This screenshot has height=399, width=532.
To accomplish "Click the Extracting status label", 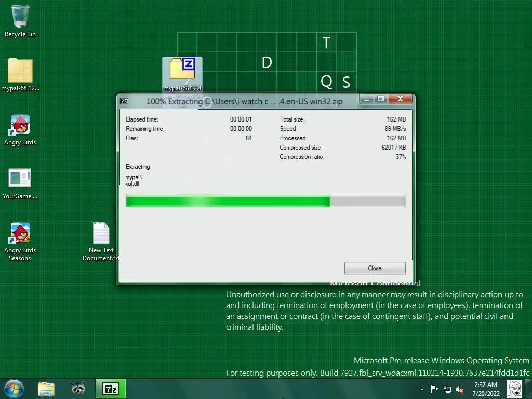I will click(x=138, y=167).
